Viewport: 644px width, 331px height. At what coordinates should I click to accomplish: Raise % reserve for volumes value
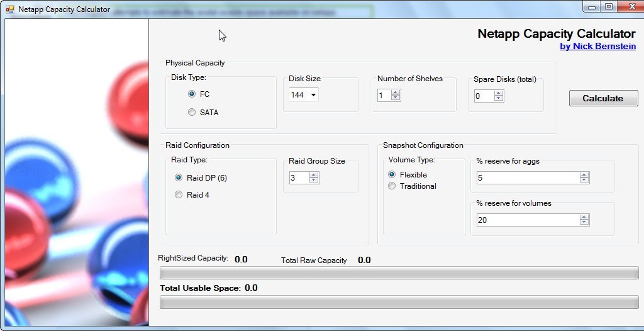pyautogui.click(x=584, y=217)
